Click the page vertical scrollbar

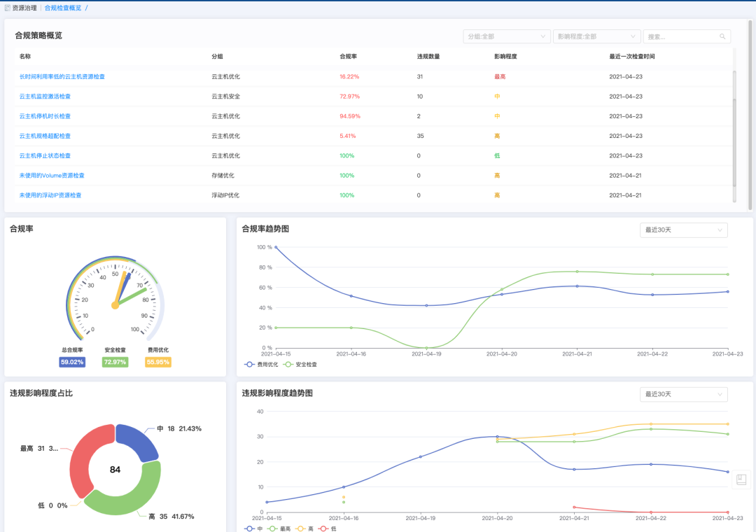750,115
